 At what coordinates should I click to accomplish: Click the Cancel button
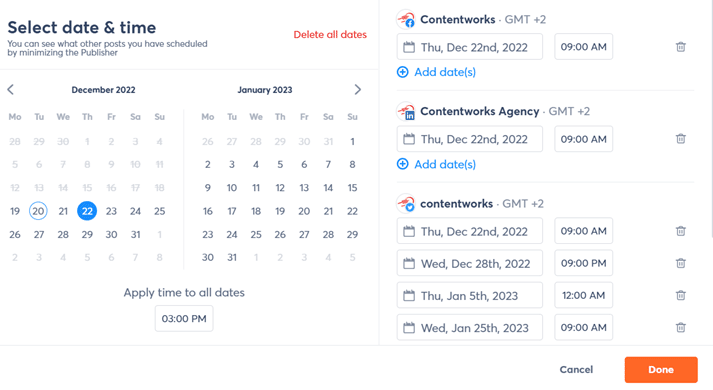(576, 370)
